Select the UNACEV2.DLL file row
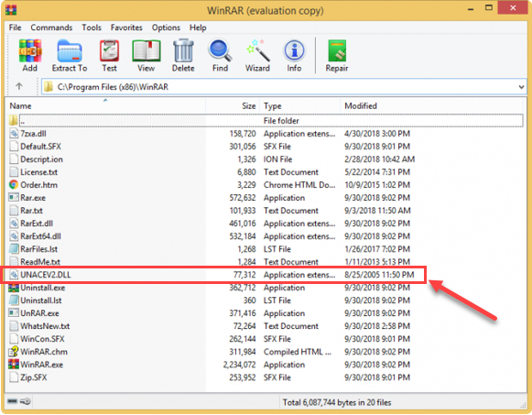The width and height of the screenshot is (532, 415). (x=213, y=275)
